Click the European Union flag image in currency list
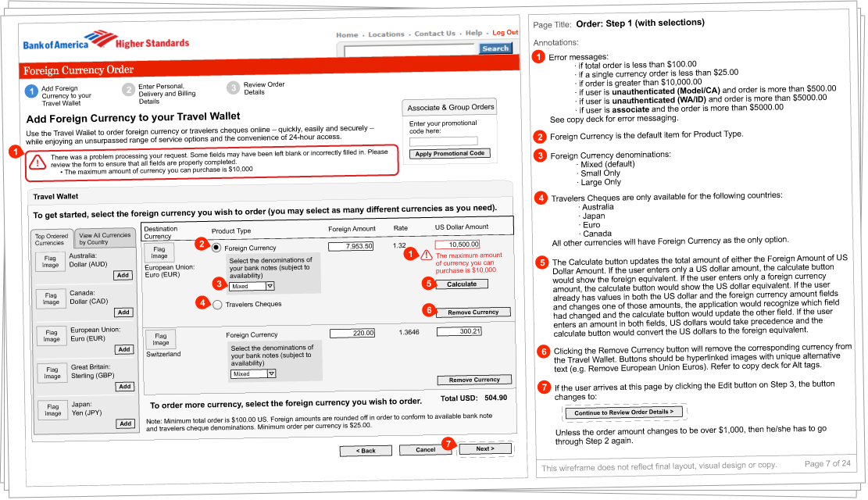The height and width of the screenshot is (500, 868). (52, 336)
